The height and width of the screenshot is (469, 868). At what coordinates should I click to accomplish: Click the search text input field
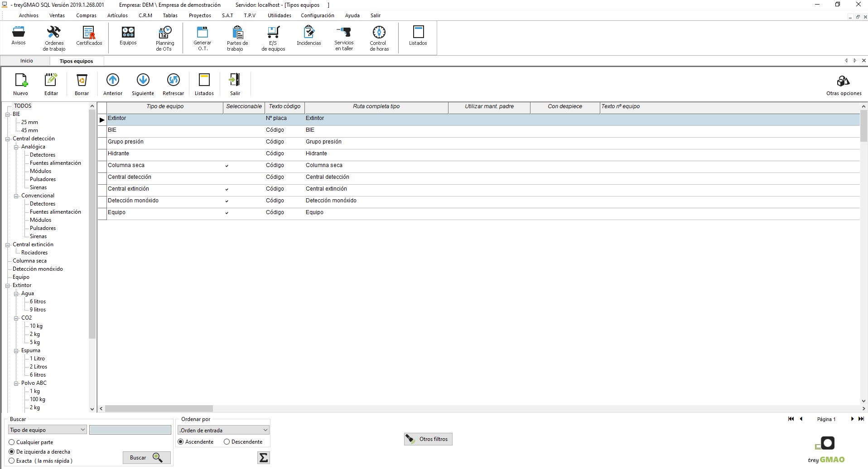pos(130,430)
